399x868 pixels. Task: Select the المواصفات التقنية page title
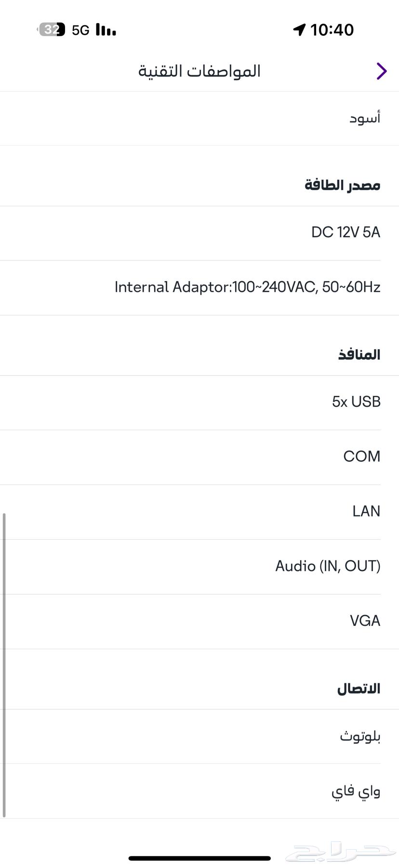coord(199,71)
